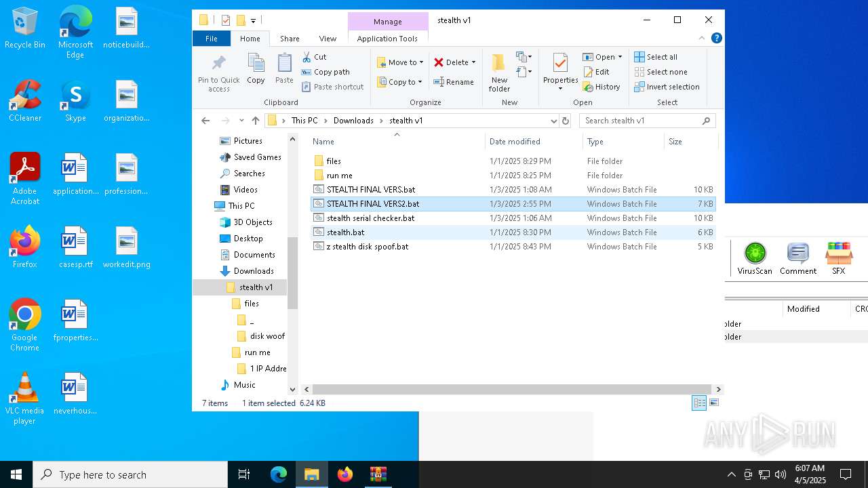Select disk woof folder in tree
This screenshot has width=868, height=488.
(x=261, y=336)
